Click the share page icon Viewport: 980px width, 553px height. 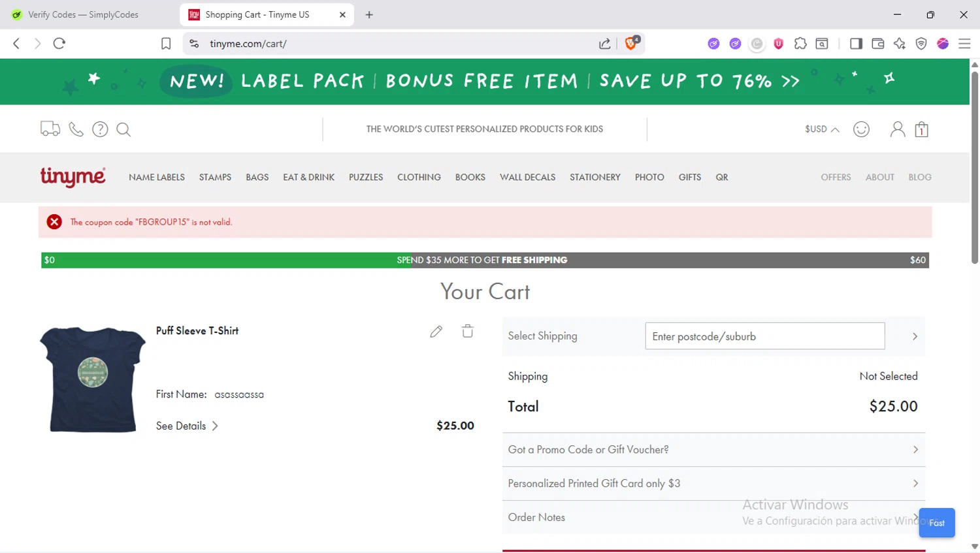point(605,44)
